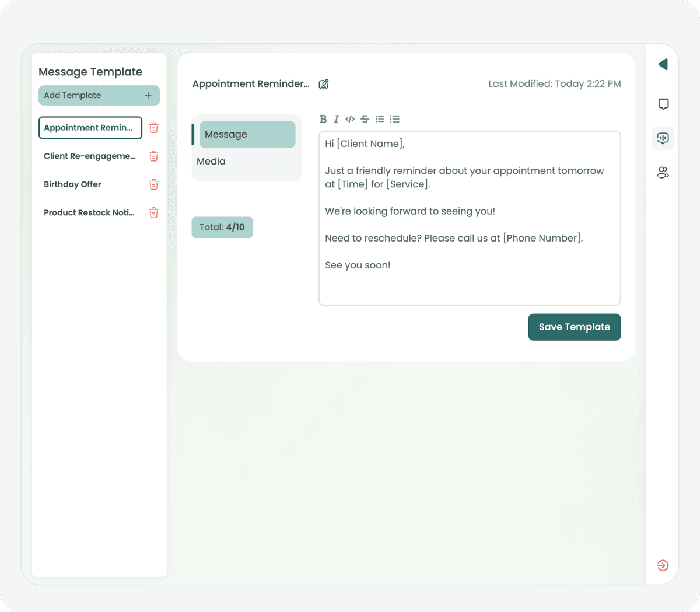Create a bulleted list in the message
Screen dimensions: 700x612
pyautogui.click(x=380, y=118)
